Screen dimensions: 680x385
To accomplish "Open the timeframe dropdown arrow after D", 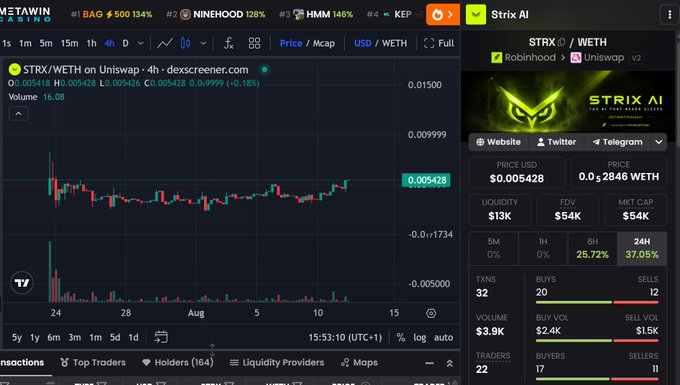I will click(141, 43).
